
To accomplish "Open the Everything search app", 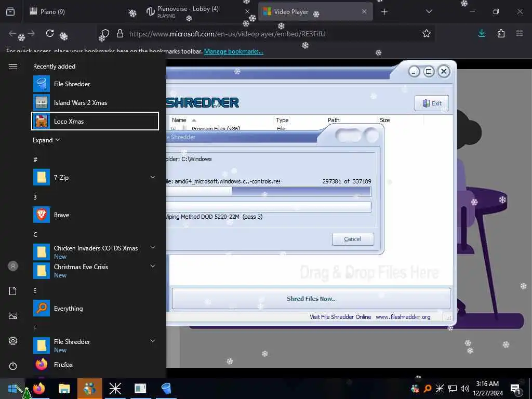I will pyautogui.click(x=95, y=308).
